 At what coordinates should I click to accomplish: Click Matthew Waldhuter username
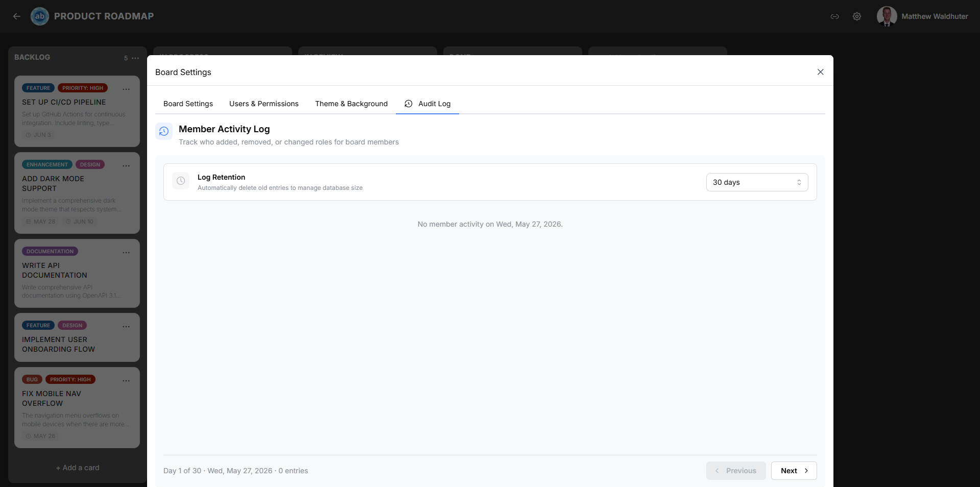point(935,16)
